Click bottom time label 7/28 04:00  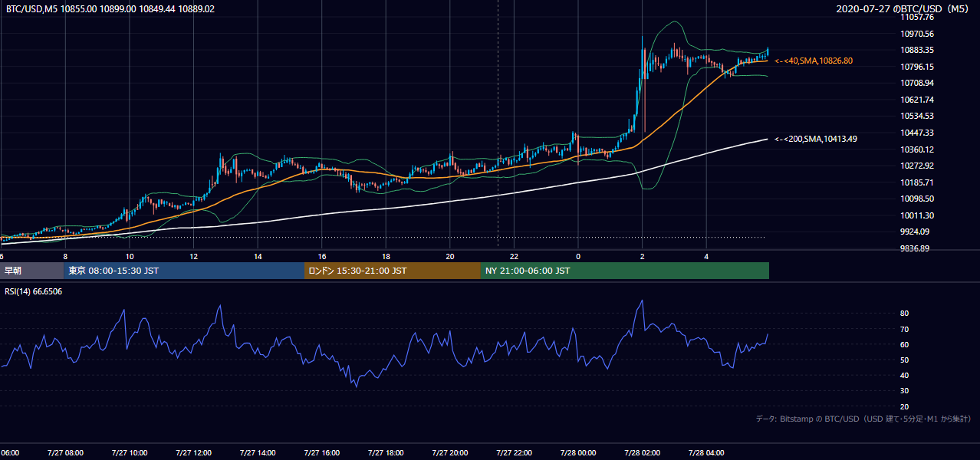(x=706, y=453)
